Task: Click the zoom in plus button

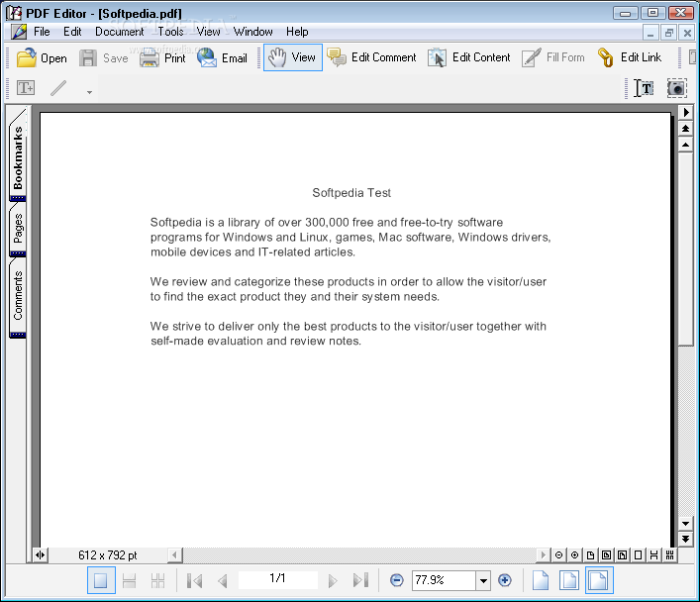Action: point(505,580)
